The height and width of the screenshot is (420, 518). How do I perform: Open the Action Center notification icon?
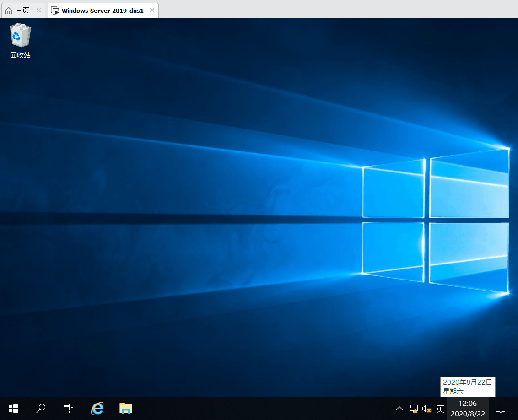point(501,408)
